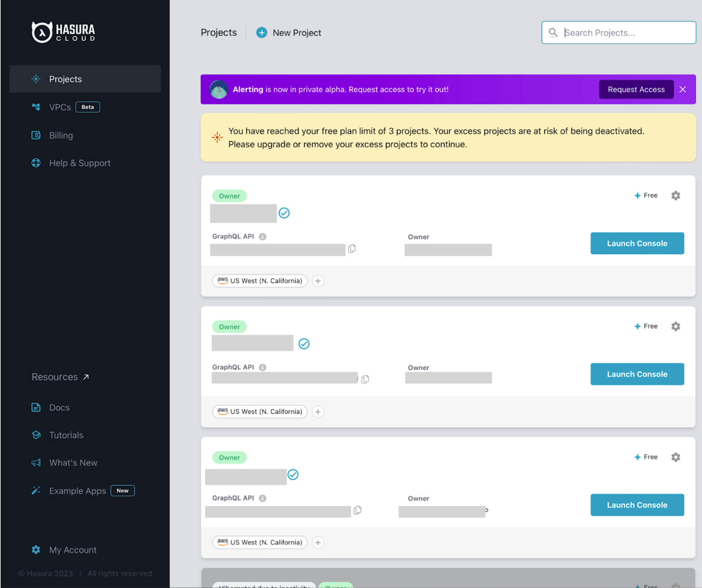The height and width of the screenshot is (588, 702).
Task: Open Help & Support
Action: (x=80, y=163)
